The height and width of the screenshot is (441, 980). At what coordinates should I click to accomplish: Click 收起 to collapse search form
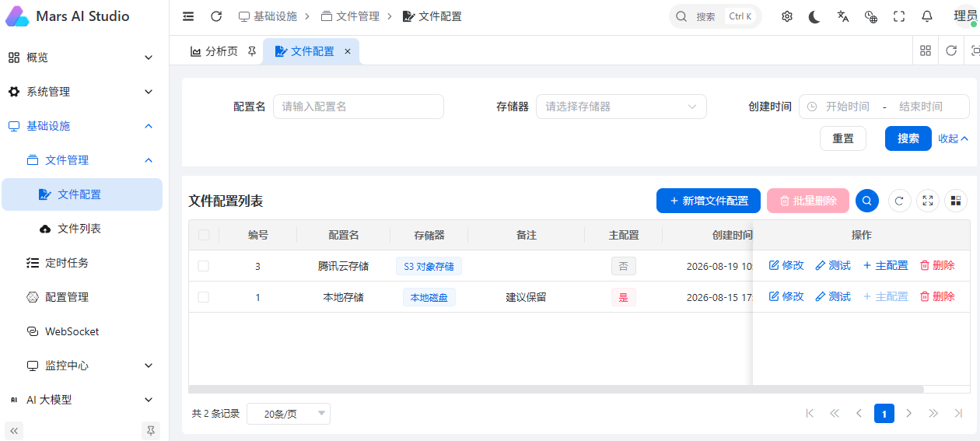pyautogui.click(x=953, y=139)
